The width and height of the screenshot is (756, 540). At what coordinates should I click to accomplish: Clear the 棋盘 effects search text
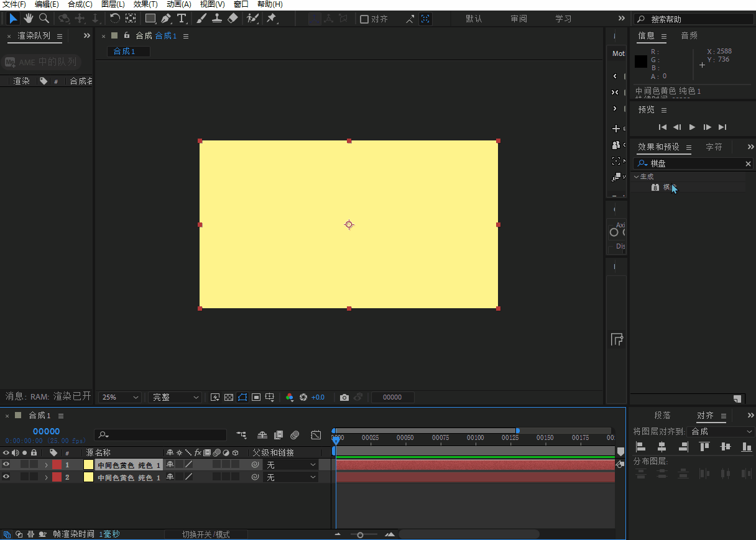pyautogui.click(x=748, y=163)
